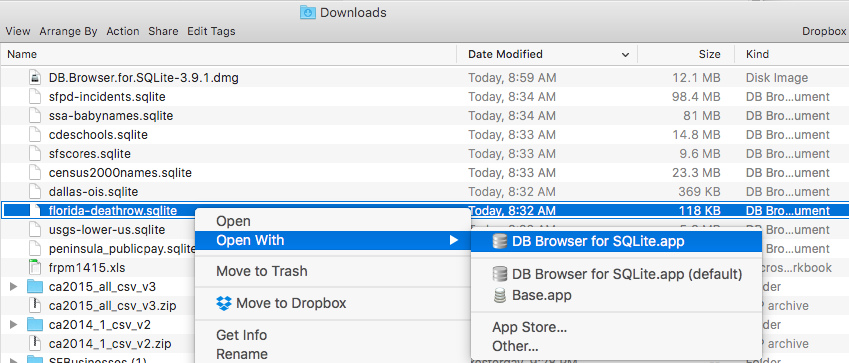Click the cdeschools.sqlite file icon
The image size is (849, 363).
click(35, 135)
